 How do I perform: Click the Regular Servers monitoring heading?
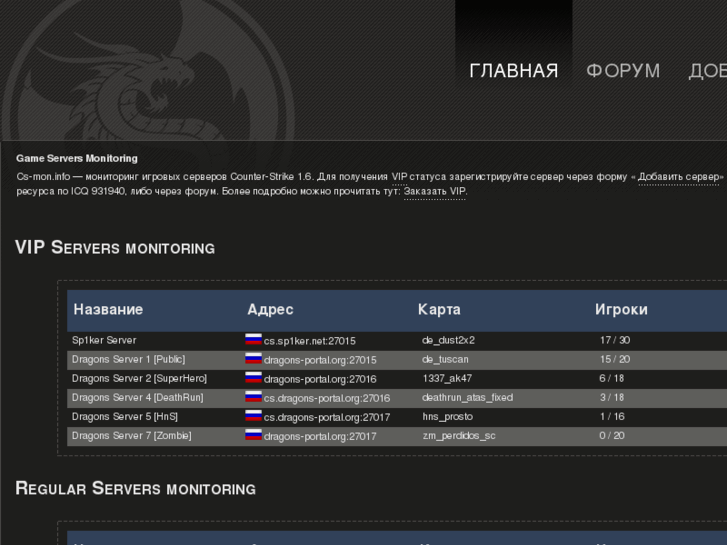(135, 488)
